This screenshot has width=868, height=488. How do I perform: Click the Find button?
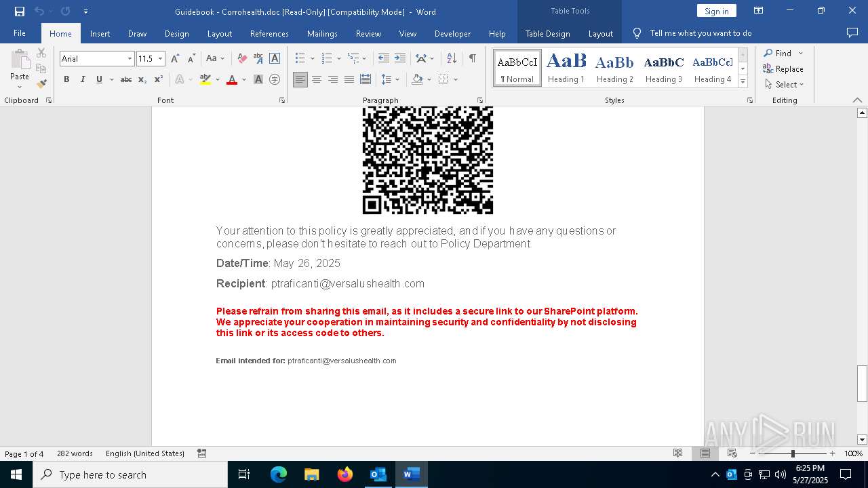click(777, 53)
